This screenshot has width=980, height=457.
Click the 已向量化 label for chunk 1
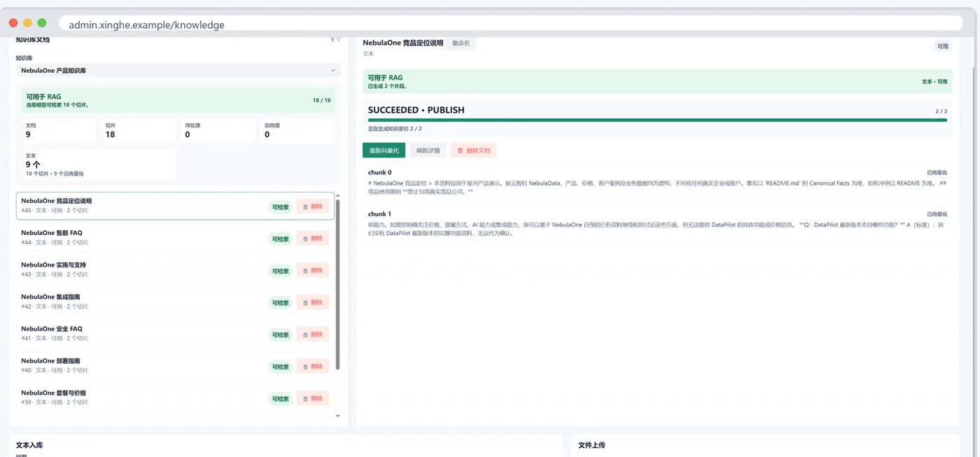(x=937, y=214)
